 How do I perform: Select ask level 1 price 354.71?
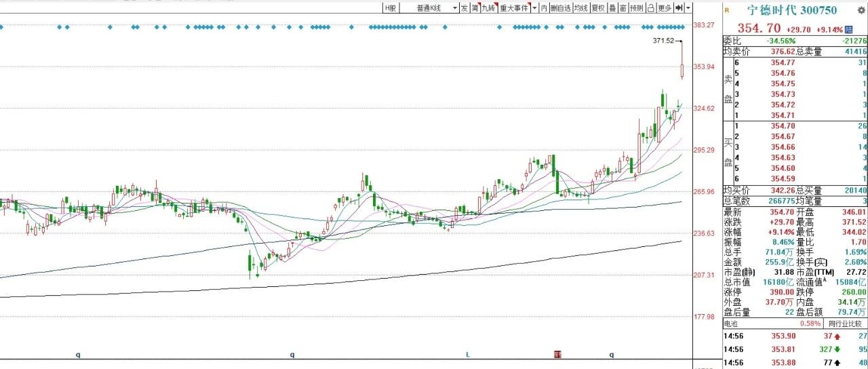[x=783, y=115]
